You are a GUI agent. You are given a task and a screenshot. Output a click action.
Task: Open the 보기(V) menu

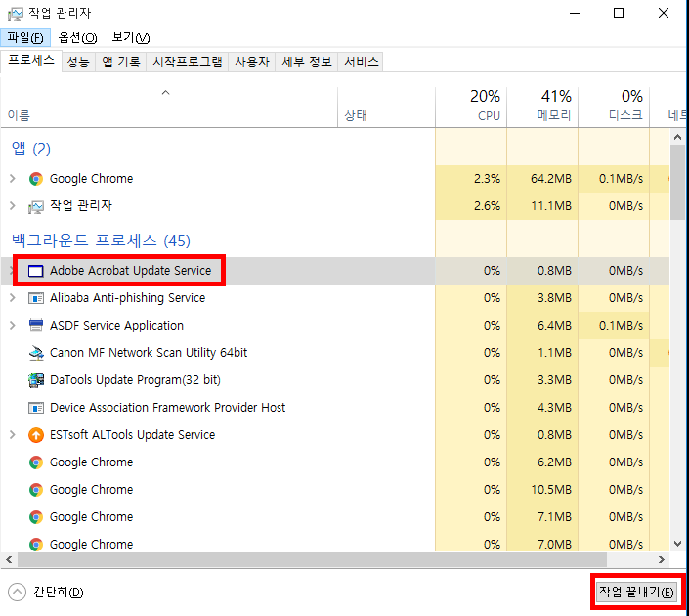click(x=131, y=38)
